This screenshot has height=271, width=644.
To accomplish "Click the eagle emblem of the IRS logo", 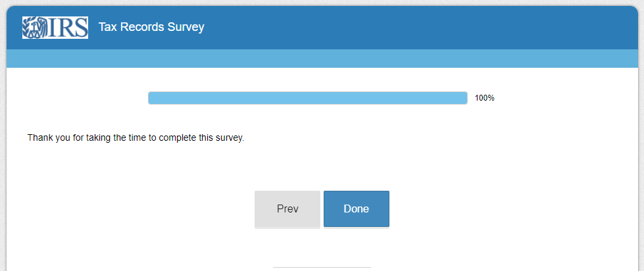I will click(33, 28).
